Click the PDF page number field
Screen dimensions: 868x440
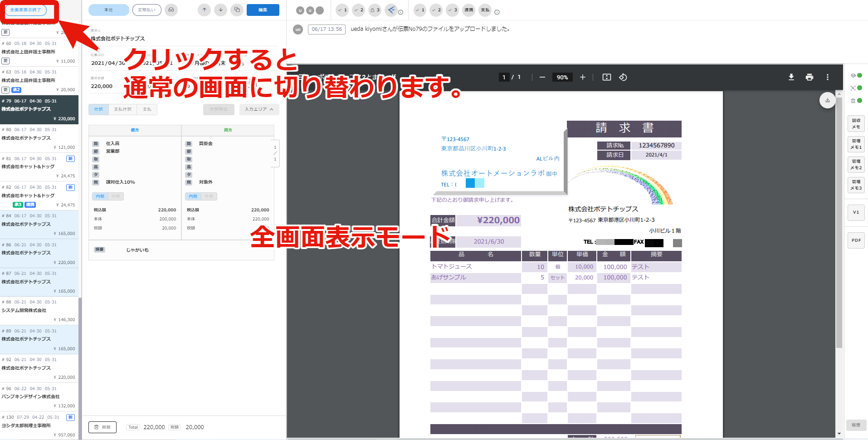[504, 77]
